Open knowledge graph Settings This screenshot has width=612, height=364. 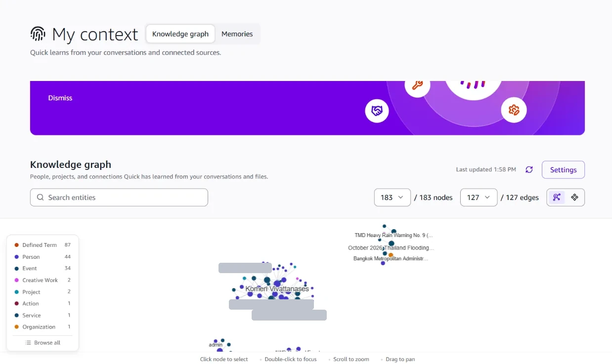[x=563, y=169]
